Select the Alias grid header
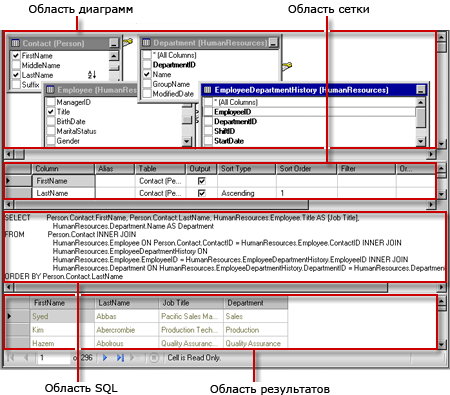Viewport: 450px width, 395px height. tap(115, 169)
